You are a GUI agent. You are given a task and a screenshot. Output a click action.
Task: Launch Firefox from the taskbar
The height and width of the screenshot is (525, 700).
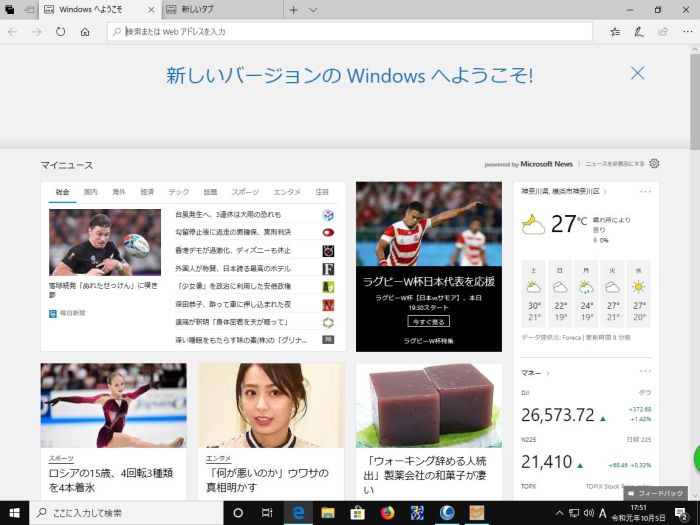[x=387, y=512]
